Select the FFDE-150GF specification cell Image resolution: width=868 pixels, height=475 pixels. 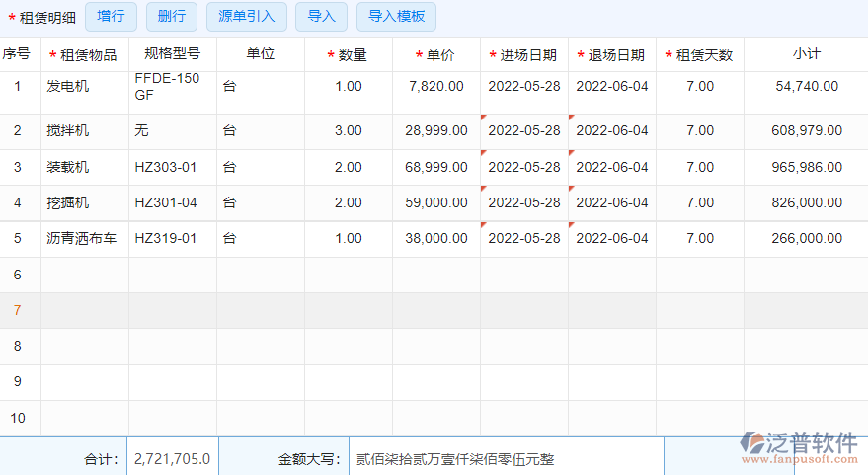coord(172,93)
